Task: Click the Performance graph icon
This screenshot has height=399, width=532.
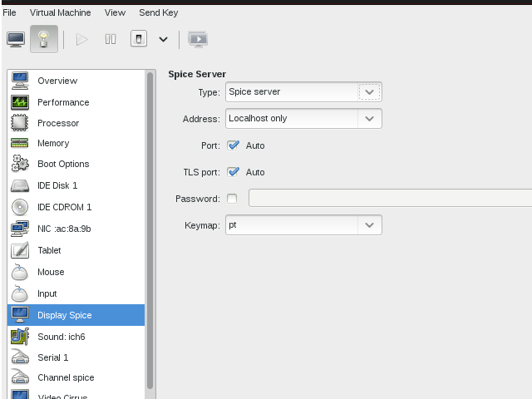Action: coord(20,102)
